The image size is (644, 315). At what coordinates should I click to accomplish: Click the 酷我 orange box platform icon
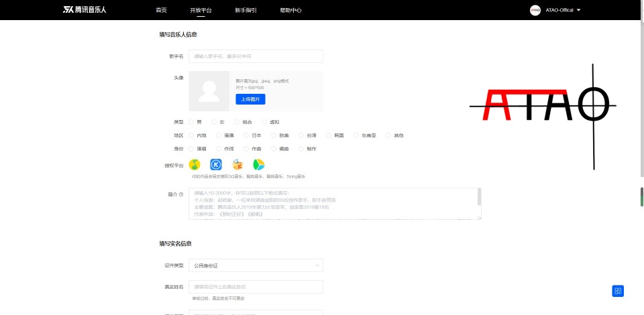(x=237, y=164)
